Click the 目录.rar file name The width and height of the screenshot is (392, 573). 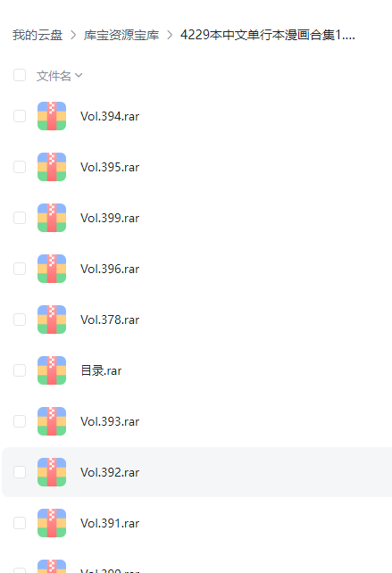pyautogui.click(x=101, y=370)
